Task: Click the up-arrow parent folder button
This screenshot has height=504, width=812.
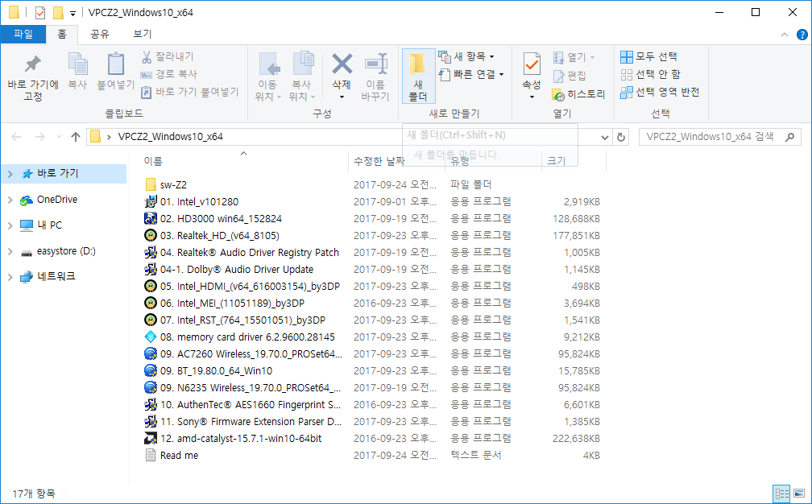Action: [76, 137]
